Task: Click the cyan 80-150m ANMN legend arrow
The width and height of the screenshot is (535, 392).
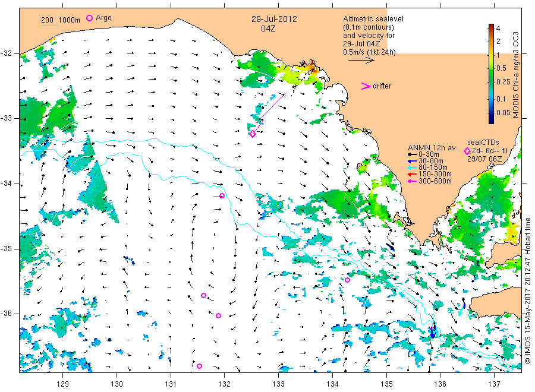Action: (x=413, y=167)
